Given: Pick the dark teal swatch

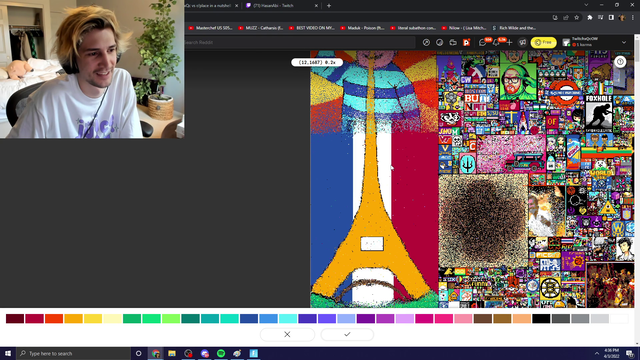Looking at the screenshot, I should click(191, 318).
